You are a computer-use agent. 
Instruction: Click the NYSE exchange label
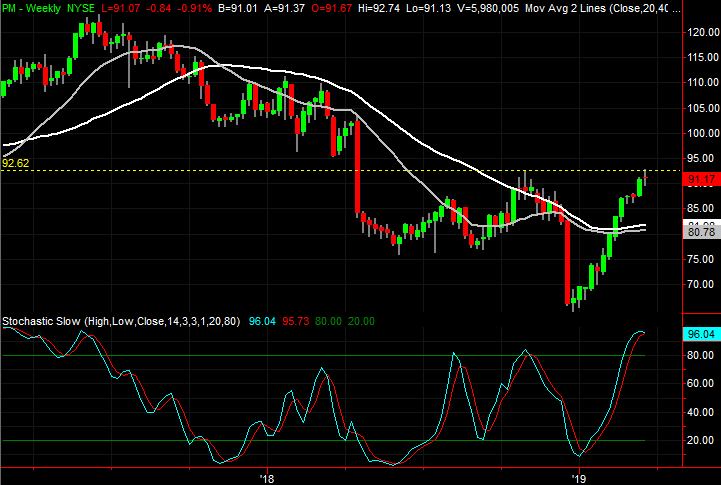click(83, 8)
